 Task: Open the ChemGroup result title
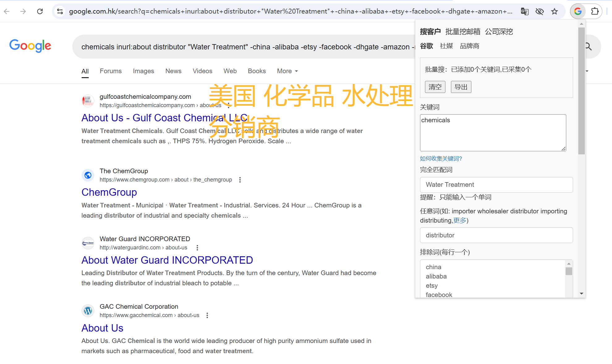pos(109,192)
